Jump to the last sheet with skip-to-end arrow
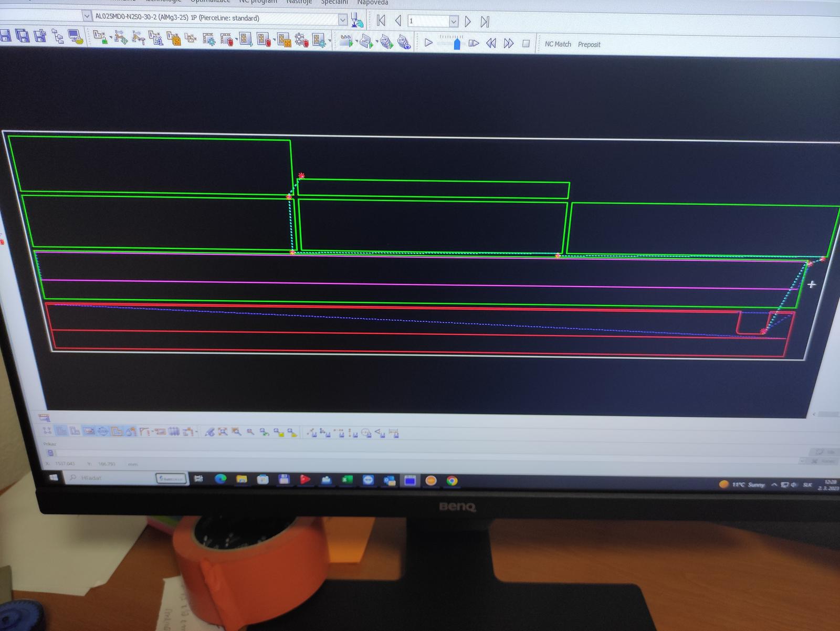The height and width of the screenshot is (631, 840). pos(485,22)
